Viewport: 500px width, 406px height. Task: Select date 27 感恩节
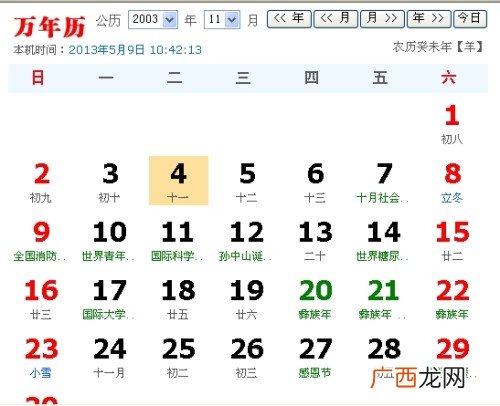pos(315,357)
